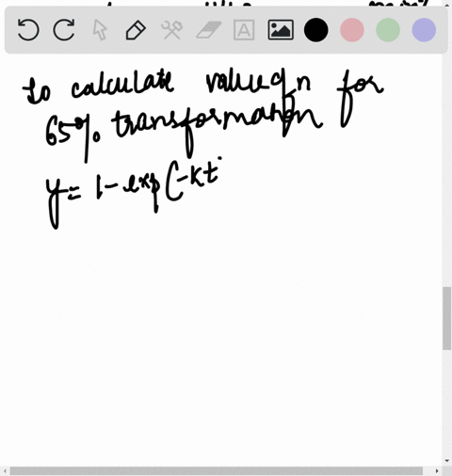Choose the pen drawing tool
The height and width of the screenshot is (476, 452).
click(136, 30)
